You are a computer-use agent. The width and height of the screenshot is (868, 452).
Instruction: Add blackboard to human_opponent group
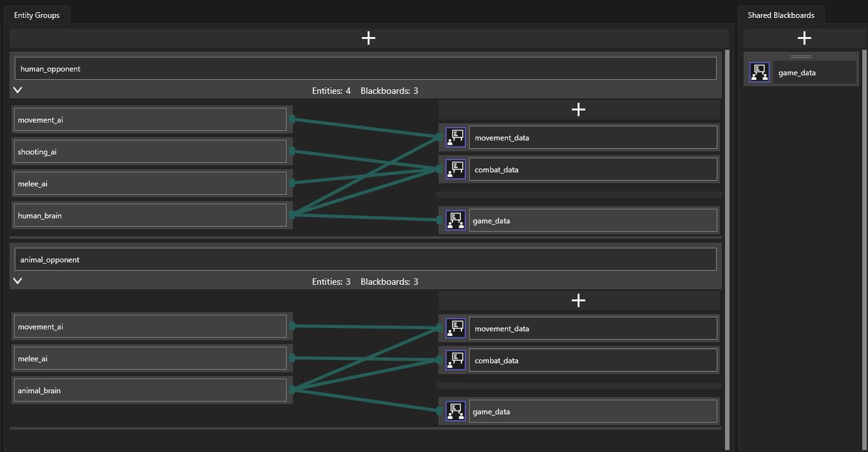(x=578, y=110)
